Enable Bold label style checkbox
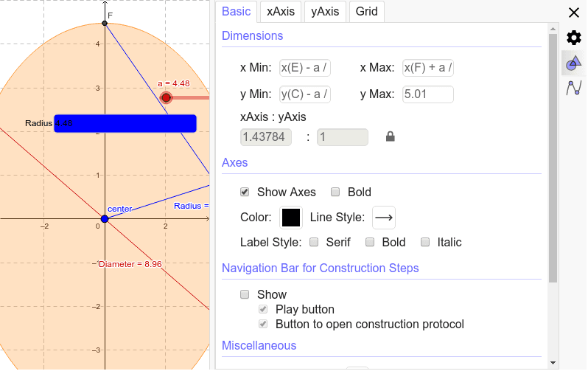Screen dimensions: 588x371 click(370, 242)
